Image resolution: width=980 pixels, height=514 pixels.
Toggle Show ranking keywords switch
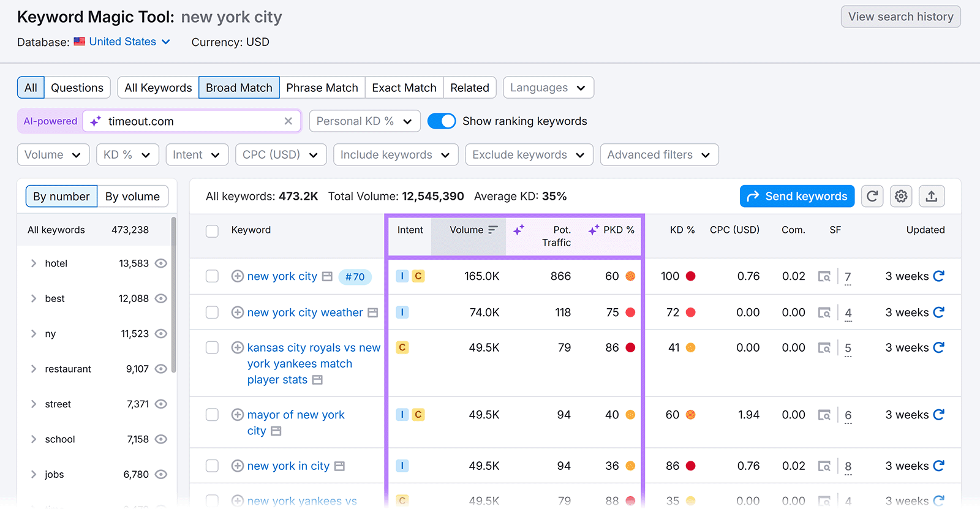point(442,121)
